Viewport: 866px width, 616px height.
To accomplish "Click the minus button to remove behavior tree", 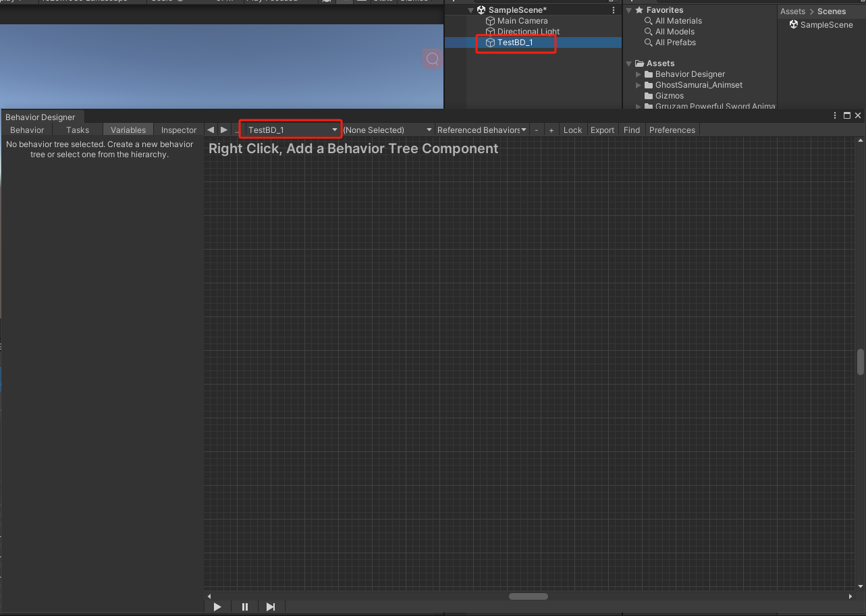I will click(x=537, y=130).
